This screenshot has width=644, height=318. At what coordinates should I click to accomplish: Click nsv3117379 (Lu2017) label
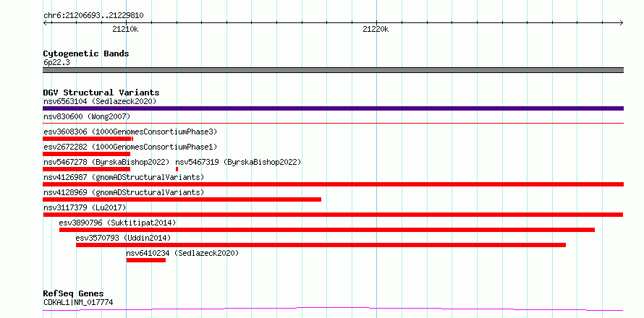(x=85, y=207)
